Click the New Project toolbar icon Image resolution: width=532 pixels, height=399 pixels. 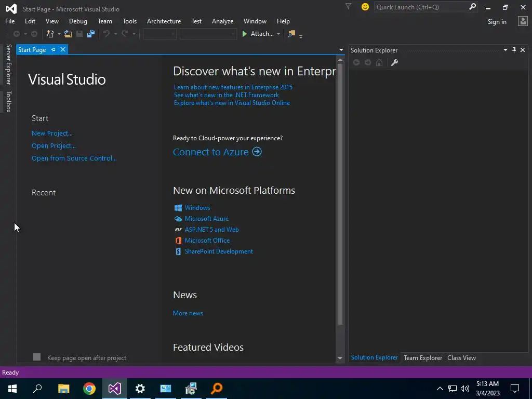[x=50, y=34]
